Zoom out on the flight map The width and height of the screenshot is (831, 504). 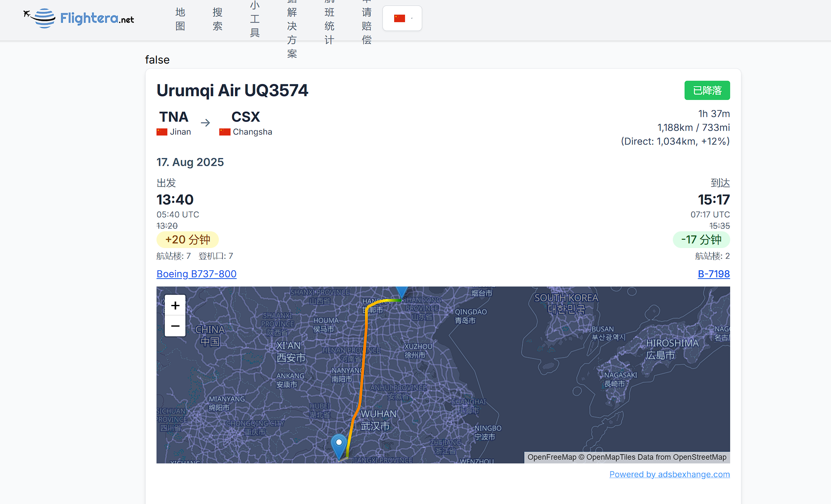(x=175, y=326)
